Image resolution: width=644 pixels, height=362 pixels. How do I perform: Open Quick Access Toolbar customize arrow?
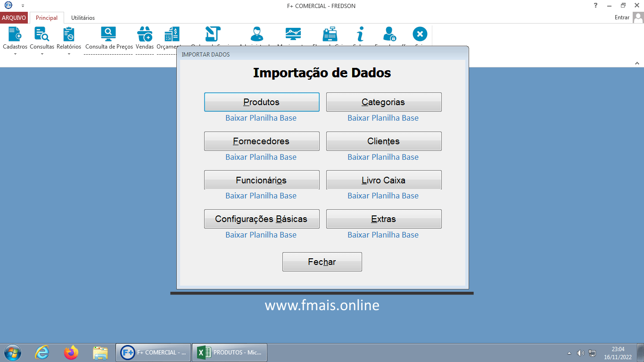(x=23, y=6)
